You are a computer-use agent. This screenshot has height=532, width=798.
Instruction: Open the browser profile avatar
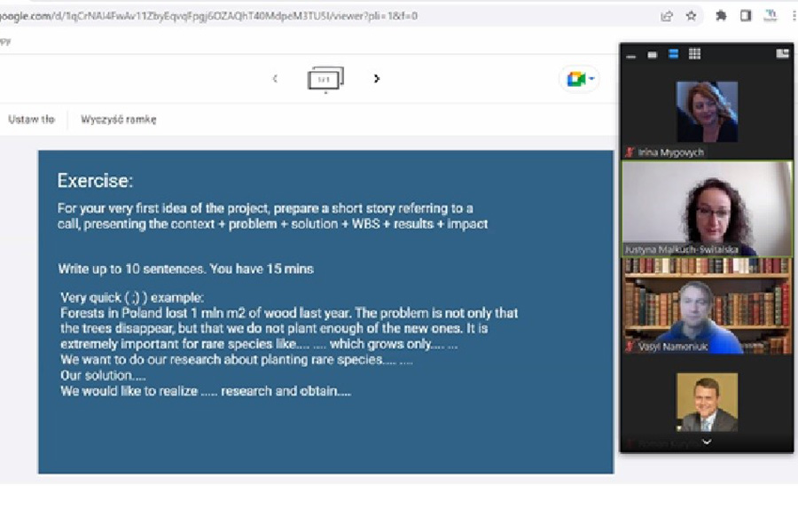click(771, 16)
